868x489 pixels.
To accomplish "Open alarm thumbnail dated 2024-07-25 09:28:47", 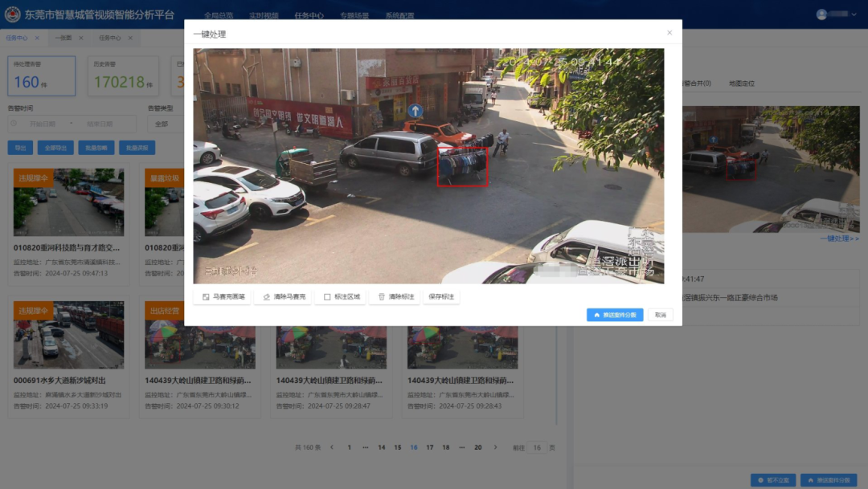I will (331, 348).
